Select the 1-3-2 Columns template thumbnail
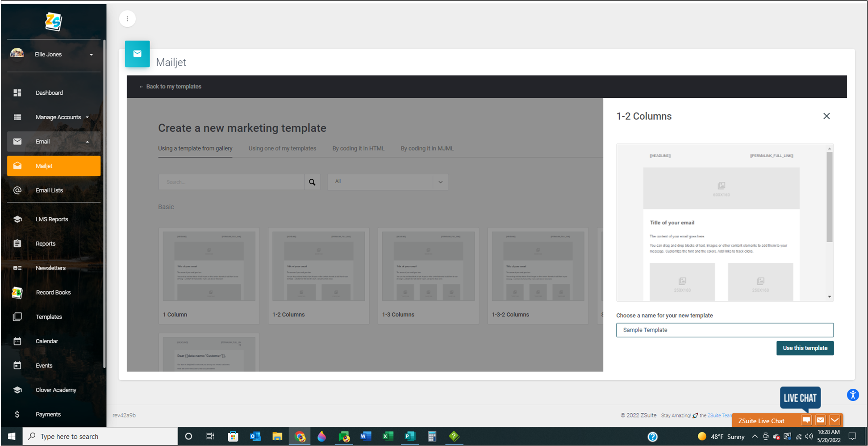868x446 pixels. [x=538, y=266]
